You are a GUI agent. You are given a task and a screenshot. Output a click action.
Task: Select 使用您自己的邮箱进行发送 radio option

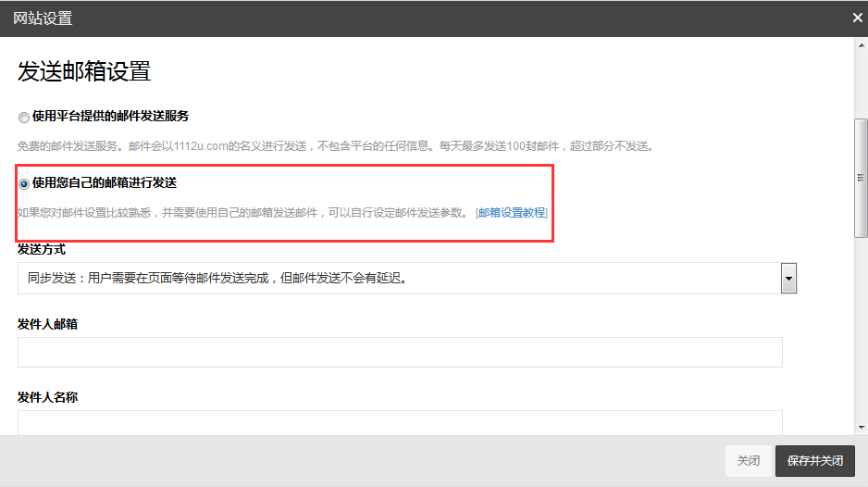coord(23,184)
